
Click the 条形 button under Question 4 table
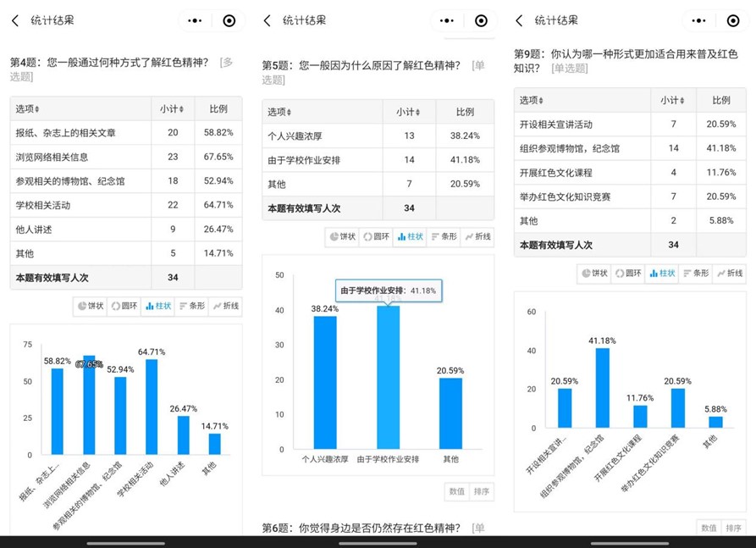click(x=190, y=306)
